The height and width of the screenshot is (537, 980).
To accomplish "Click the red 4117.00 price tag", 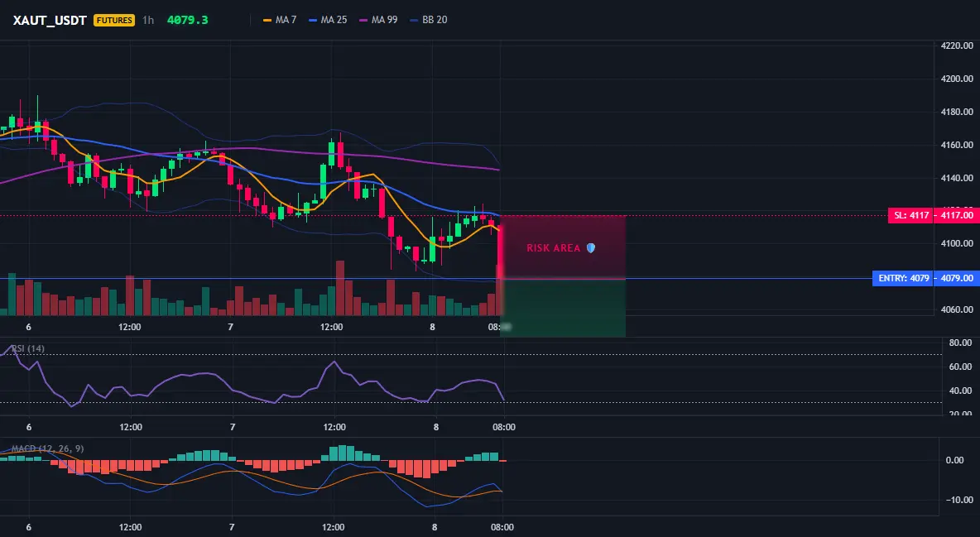I will pyautogui.click(x=956, y=216).
